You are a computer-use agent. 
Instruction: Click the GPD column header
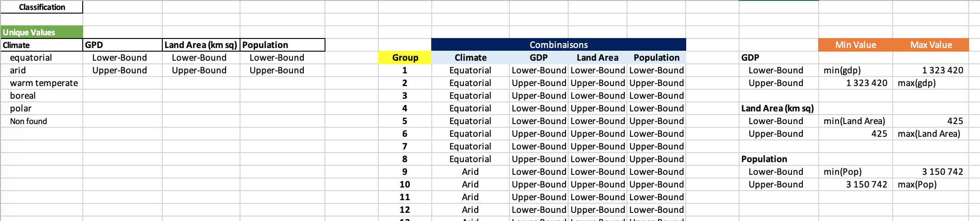click(122, 45)
